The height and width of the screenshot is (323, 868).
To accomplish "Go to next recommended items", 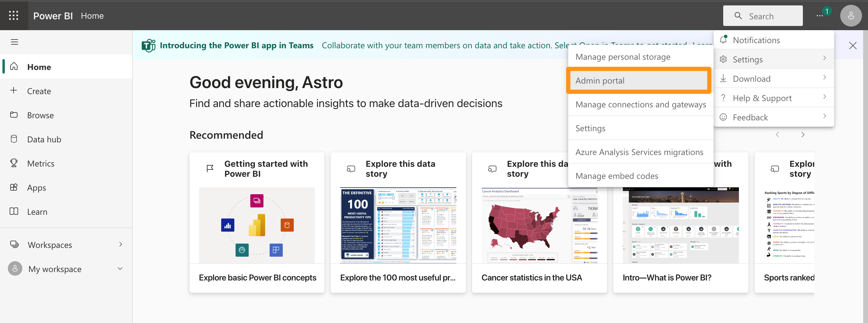I will [803, 135].
